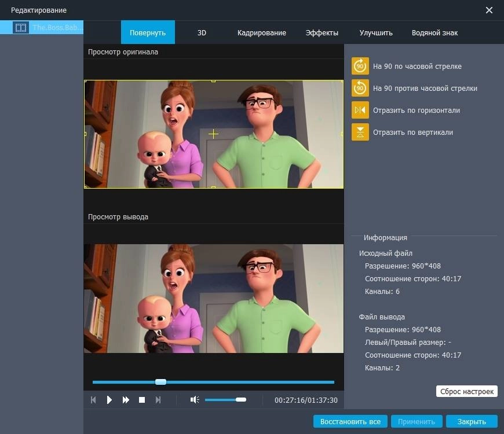Click the rotate 90 counterclockwise icon
504x434 pixels.
pos(360,88)
